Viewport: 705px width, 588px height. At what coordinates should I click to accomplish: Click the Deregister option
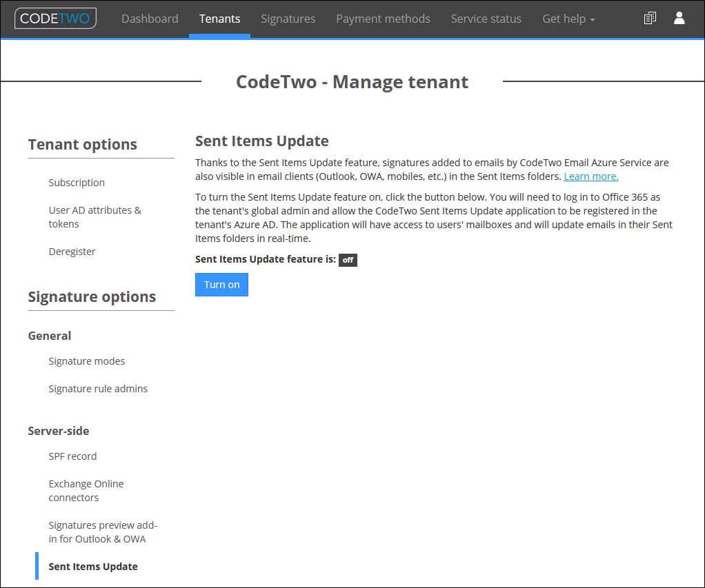pos(72,251)
